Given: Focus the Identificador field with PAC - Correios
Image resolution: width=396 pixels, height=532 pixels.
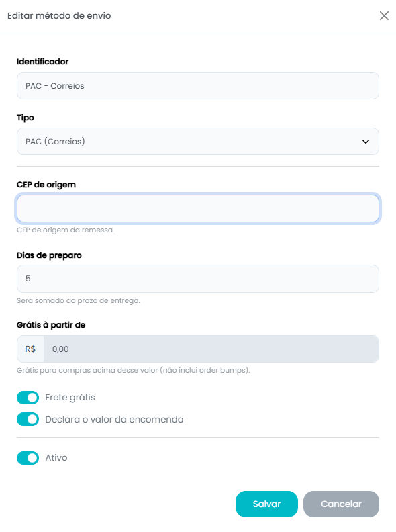Looking at the screenshot, I should (197, 86).
